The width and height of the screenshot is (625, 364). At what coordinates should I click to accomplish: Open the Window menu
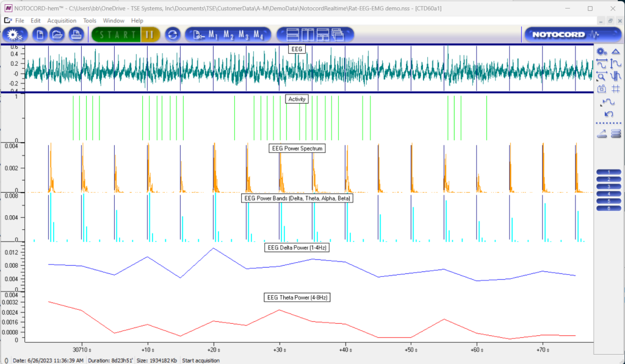[114, 21]
